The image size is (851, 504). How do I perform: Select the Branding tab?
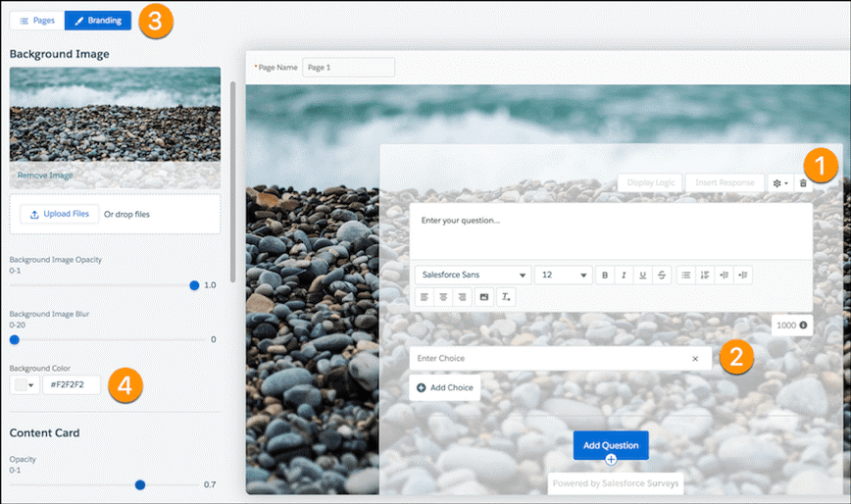(x=98, y=20)
